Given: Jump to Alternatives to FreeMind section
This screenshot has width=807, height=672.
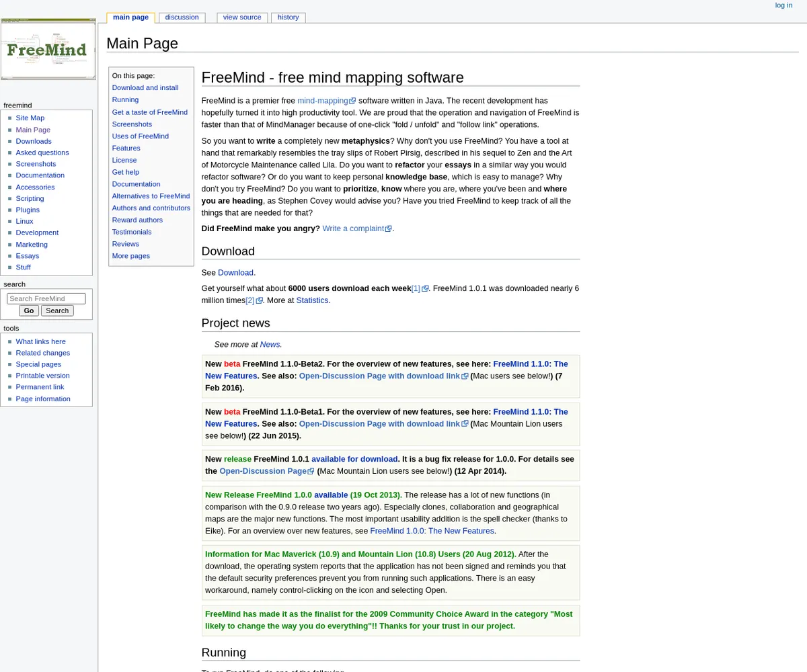Looking at the screenshot, I should click(151, 196).
